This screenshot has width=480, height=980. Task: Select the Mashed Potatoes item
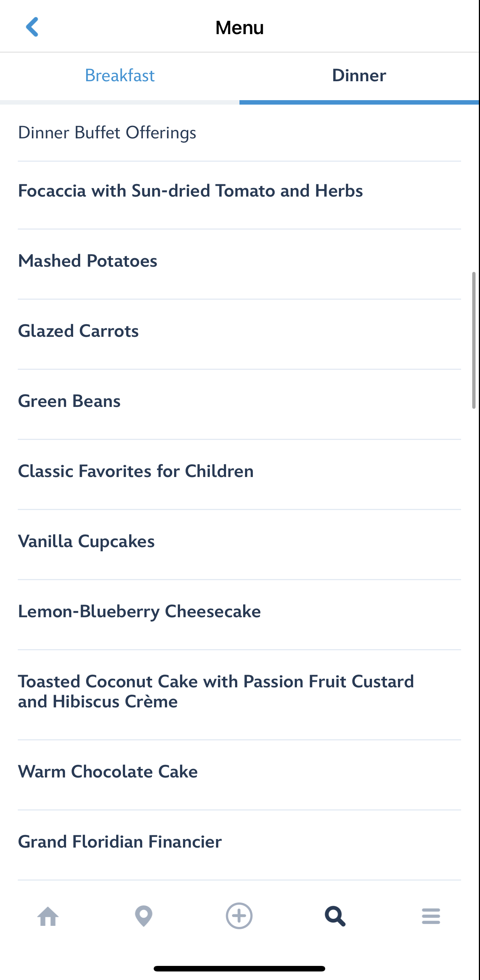click(x=88, y=261)
